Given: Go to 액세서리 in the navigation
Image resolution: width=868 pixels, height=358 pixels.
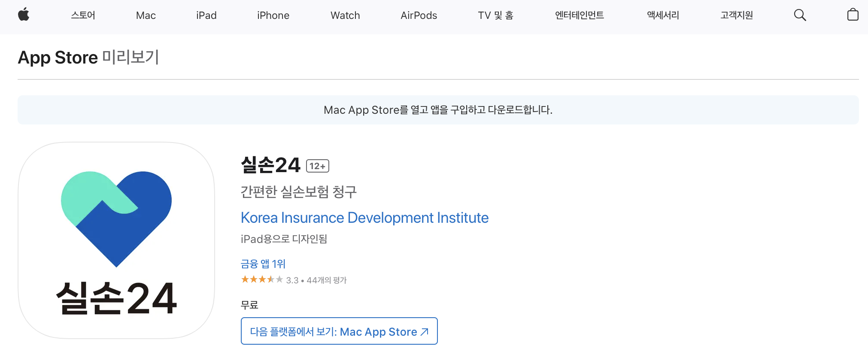Looking at the screenshot, I should pos(663,15).
